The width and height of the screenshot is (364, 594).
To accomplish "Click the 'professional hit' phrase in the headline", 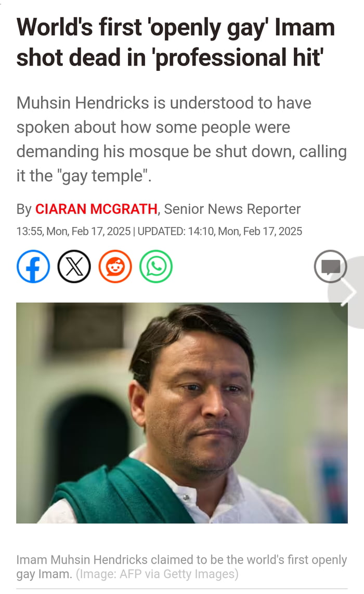I will coord(237,57).
